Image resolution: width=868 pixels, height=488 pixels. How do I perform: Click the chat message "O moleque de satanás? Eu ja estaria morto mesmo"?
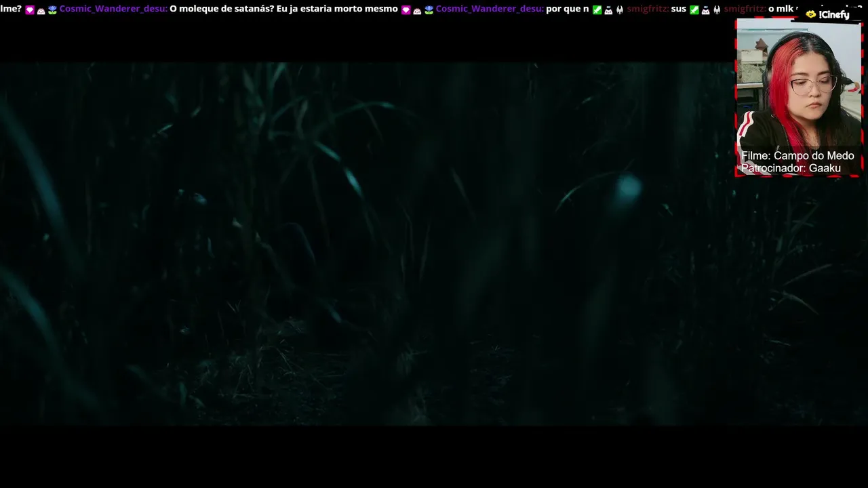pyautogui.click(x=283, y=9)
